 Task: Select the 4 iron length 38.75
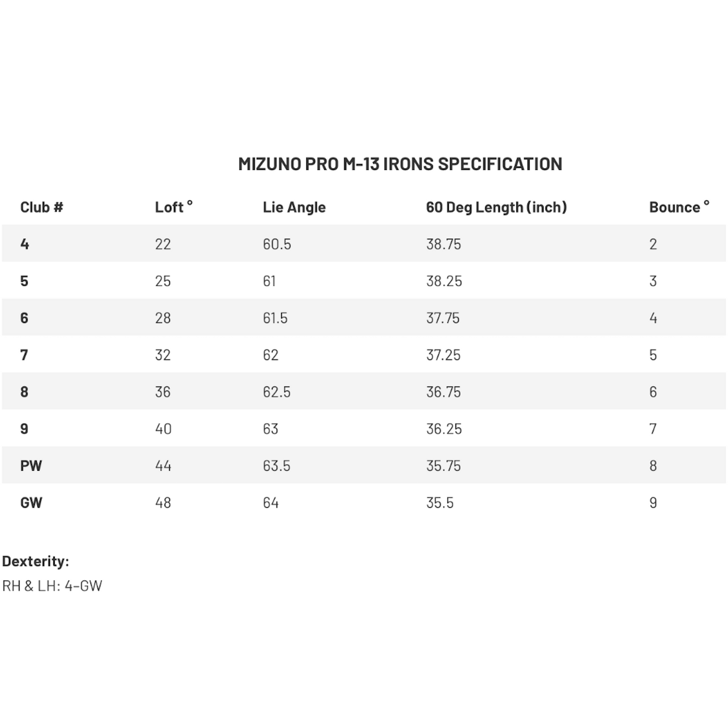pos(443,244)
